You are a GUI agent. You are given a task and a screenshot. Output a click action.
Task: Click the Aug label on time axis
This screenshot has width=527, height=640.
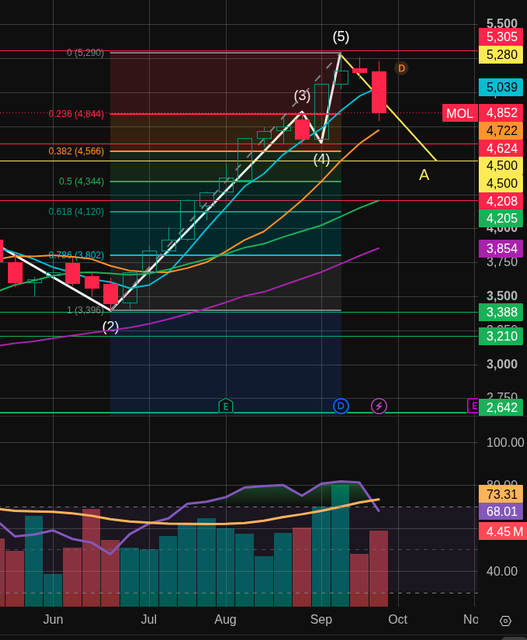pos(225,619)
